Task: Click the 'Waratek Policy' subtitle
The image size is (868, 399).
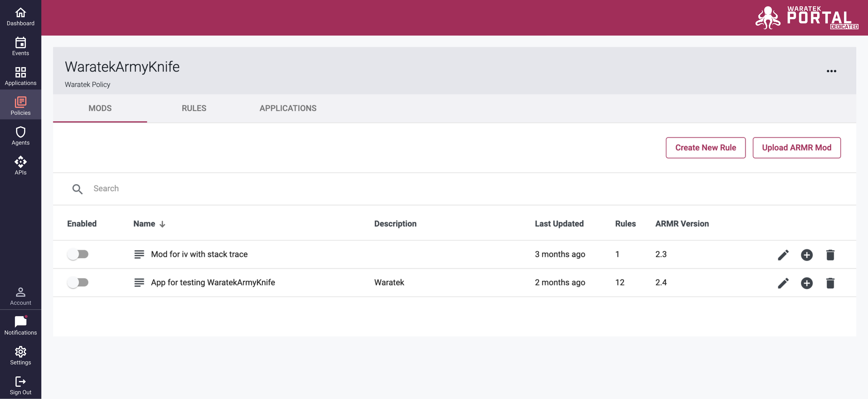Action: pos(88,85)
